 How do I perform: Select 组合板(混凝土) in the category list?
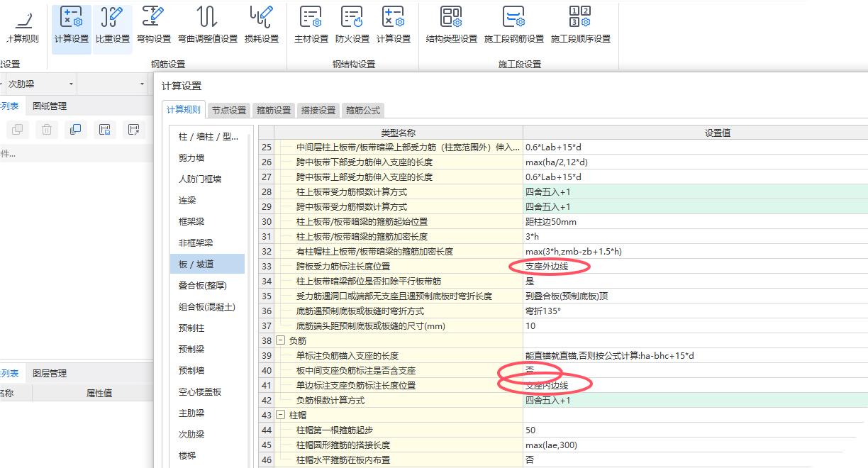tap(208, 307)
